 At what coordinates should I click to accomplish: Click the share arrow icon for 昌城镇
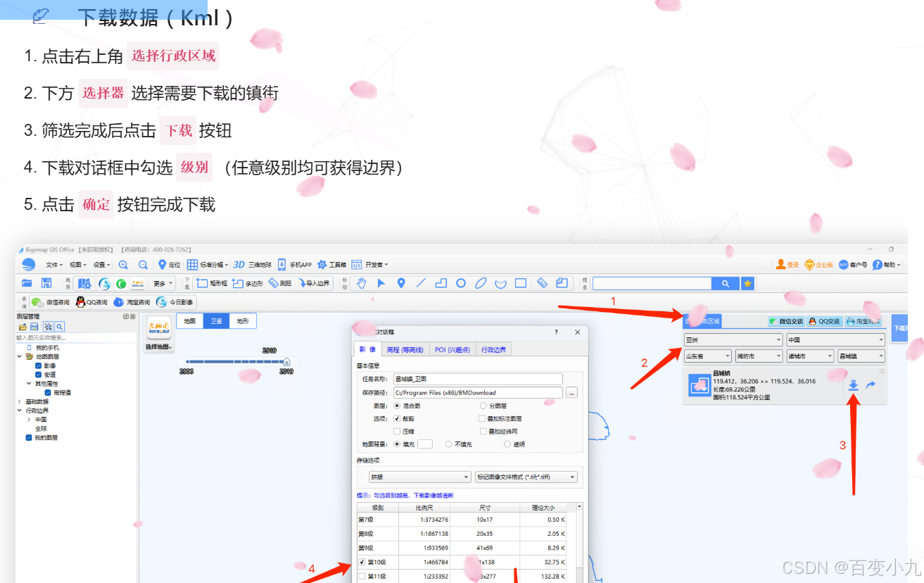click(871, 385)
